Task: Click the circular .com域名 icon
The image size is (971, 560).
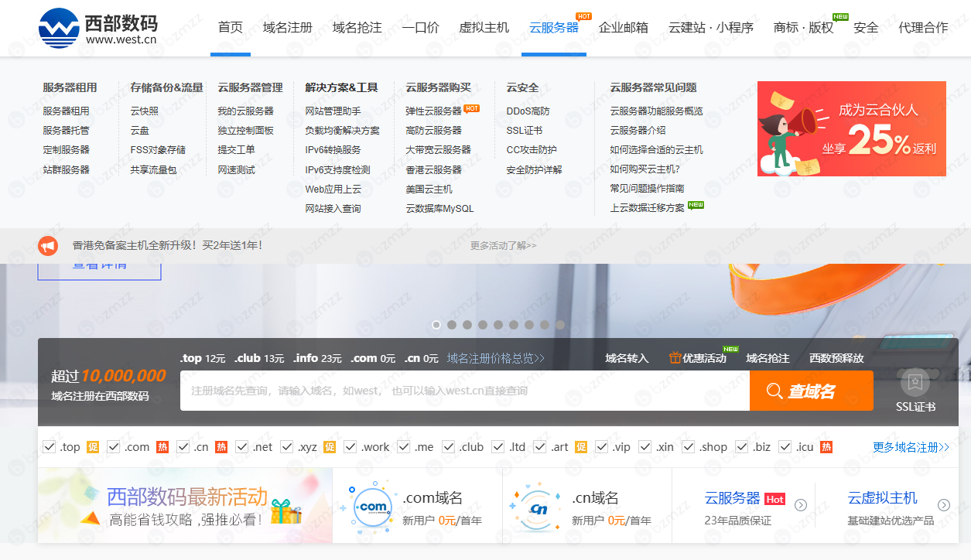Action: click(373, 507)
